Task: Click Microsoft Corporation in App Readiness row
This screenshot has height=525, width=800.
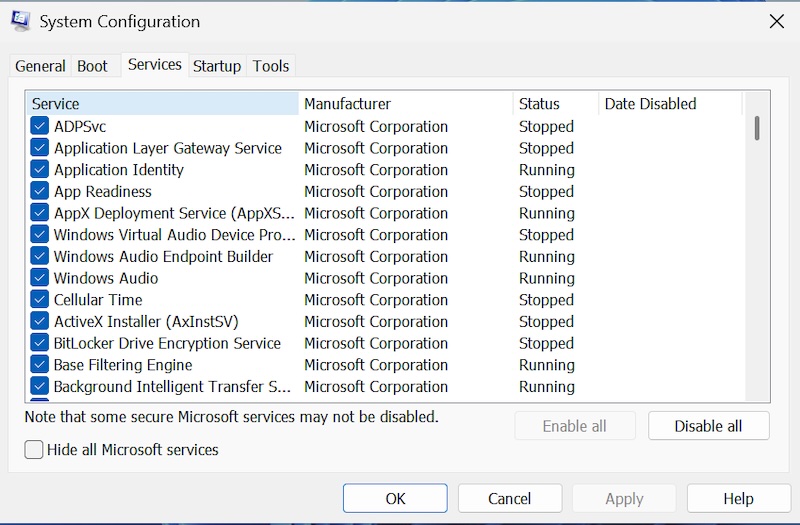Action: pos(376,191)
